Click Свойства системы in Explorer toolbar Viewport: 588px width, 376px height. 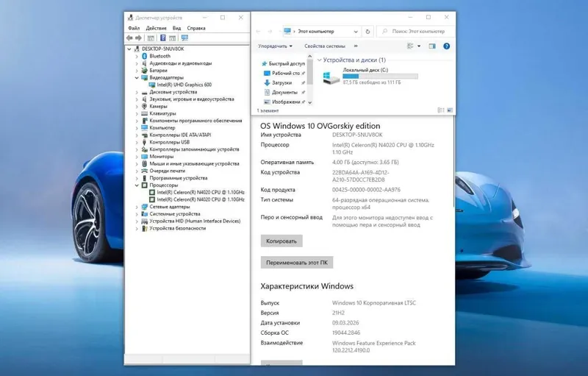pos(325,46)
